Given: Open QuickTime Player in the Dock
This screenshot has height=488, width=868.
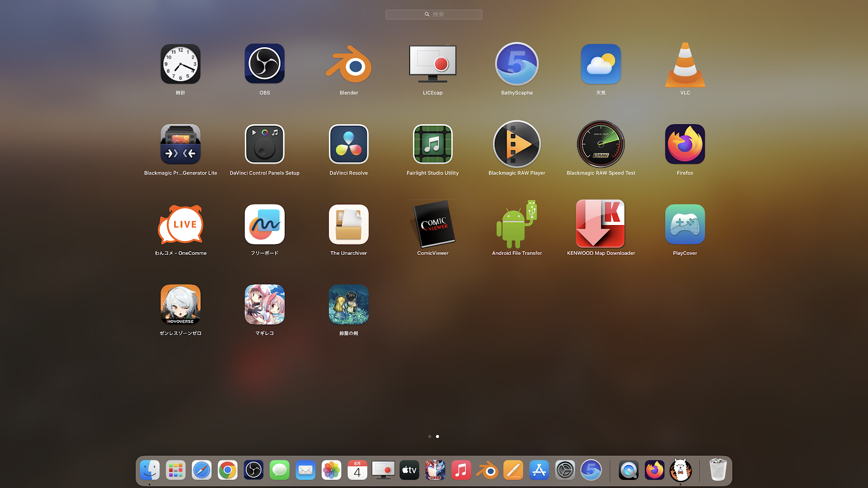Looking at the screenshot, I should (x=629, y=470).
